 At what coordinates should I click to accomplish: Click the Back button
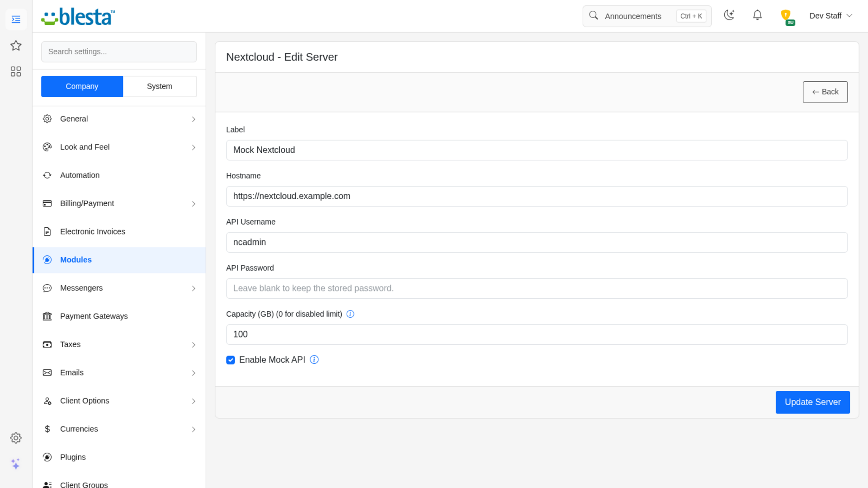tap(825, 92)
